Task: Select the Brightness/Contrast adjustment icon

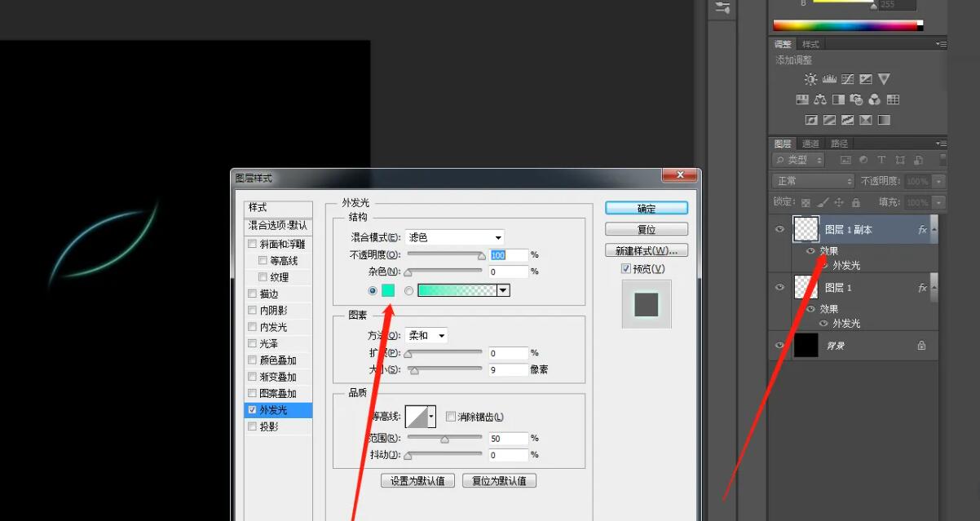Action: 811,78
